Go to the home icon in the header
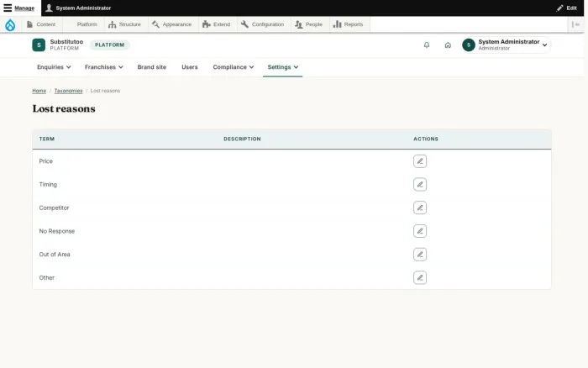Viewport: 588px width, 368px height. 448,45
